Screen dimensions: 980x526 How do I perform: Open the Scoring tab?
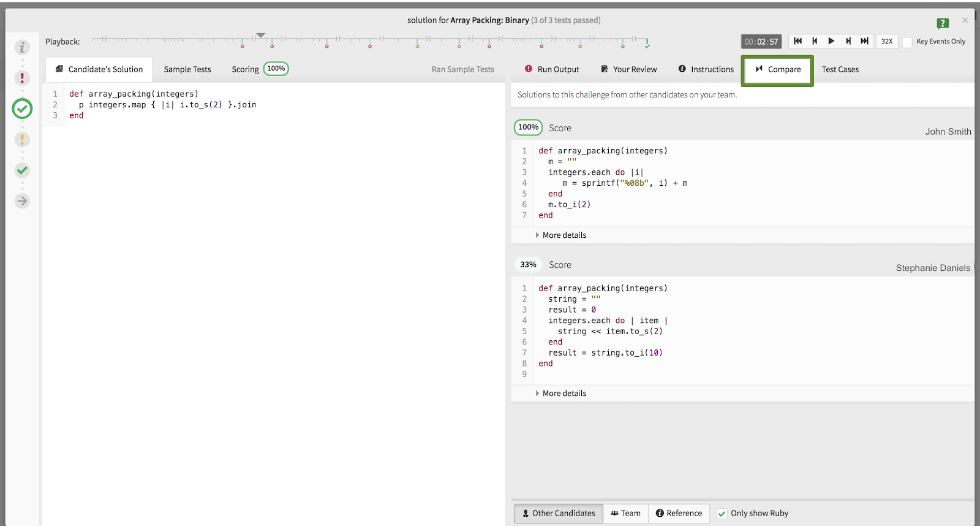260,69
